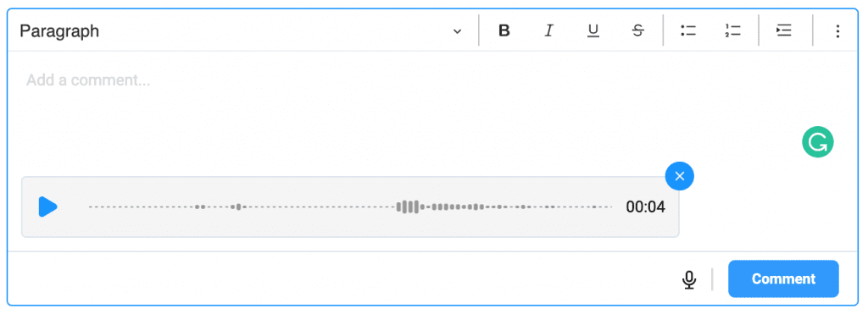Image resolution: width=868 pixels, height=314 pixels.
Task: Increase the text indent
Action: [784, 31]
